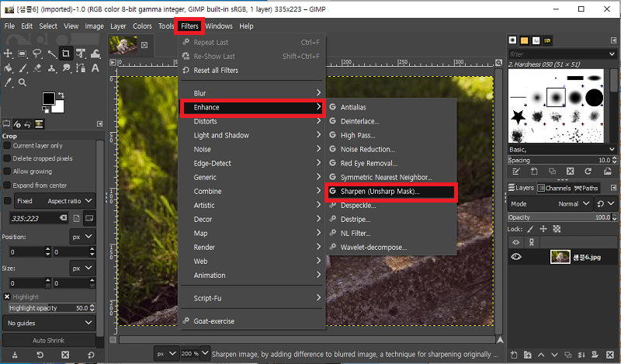Open the Fixed Aspect ratio dropdown

(54, 201)
